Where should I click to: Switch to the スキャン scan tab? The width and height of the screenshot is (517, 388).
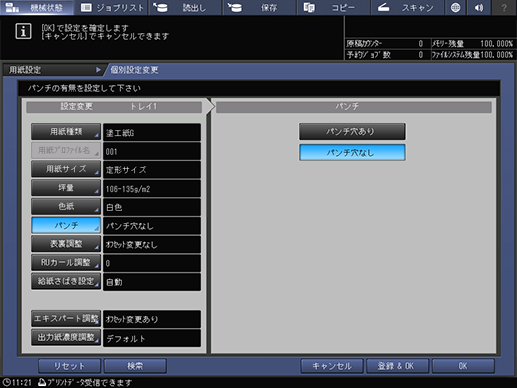tap(407, 7)
